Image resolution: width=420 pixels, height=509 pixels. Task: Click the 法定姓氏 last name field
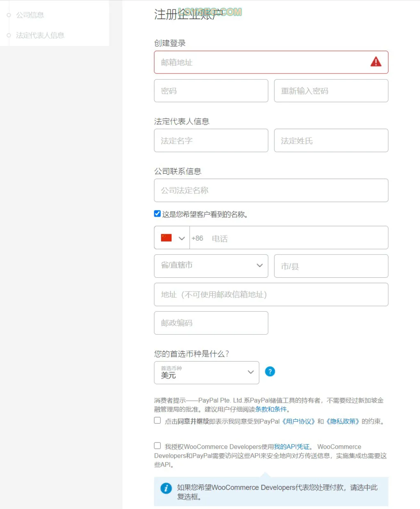[x=331, y=141]
